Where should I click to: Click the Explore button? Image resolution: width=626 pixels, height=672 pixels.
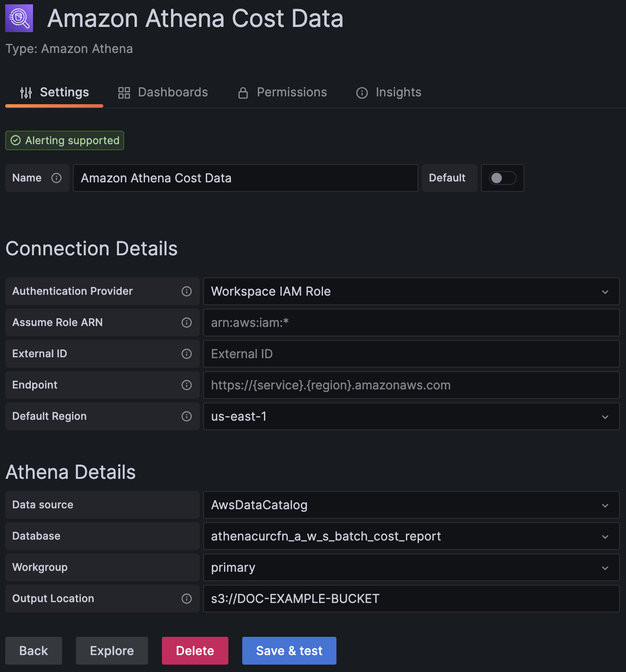point(112,651)
